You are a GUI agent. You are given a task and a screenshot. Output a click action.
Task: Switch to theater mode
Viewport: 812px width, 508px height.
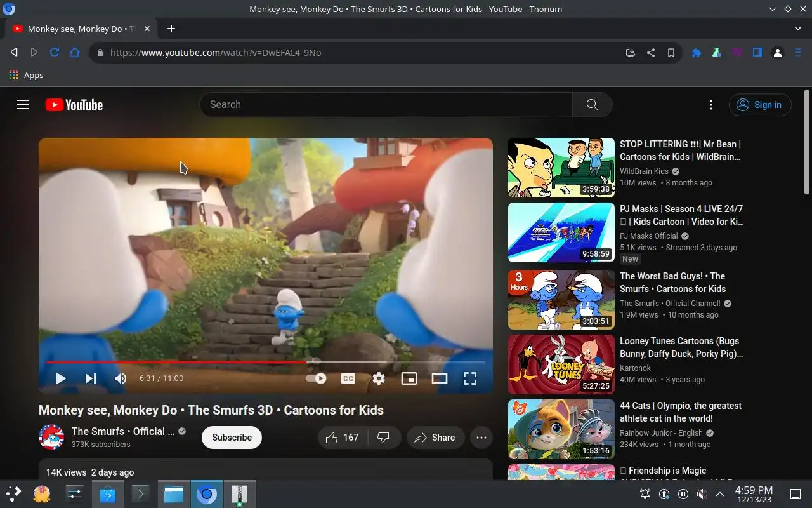pos(440,378)
